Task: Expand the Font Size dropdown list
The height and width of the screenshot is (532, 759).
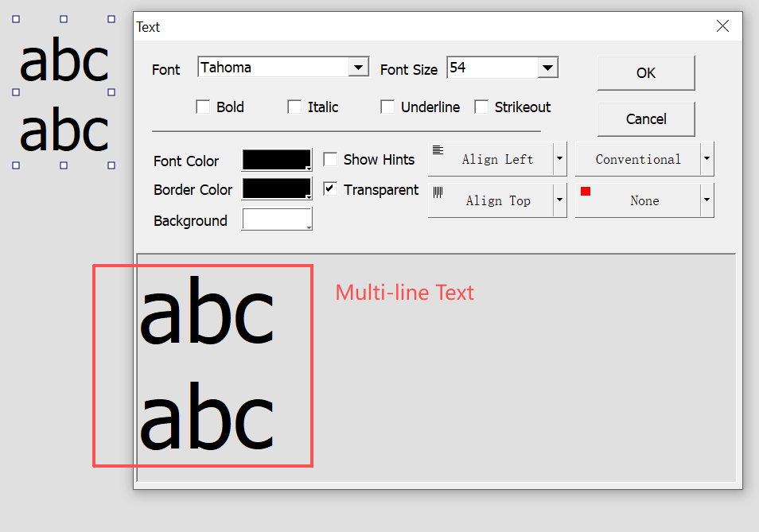Action: point(547,68)
